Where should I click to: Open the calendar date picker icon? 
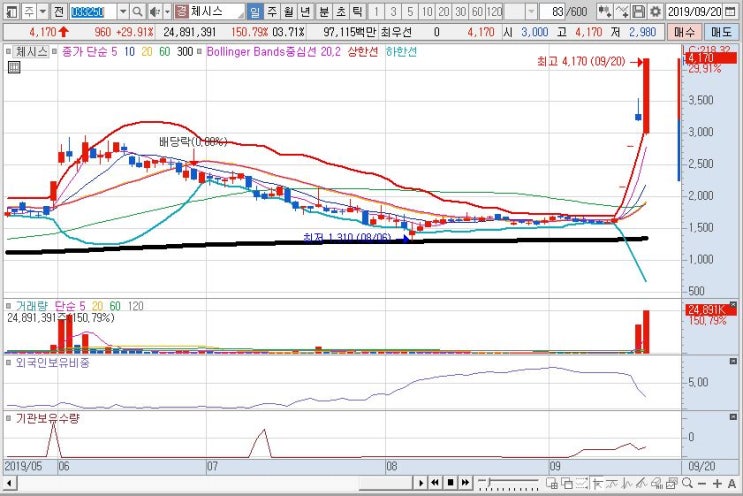point(730,11)
